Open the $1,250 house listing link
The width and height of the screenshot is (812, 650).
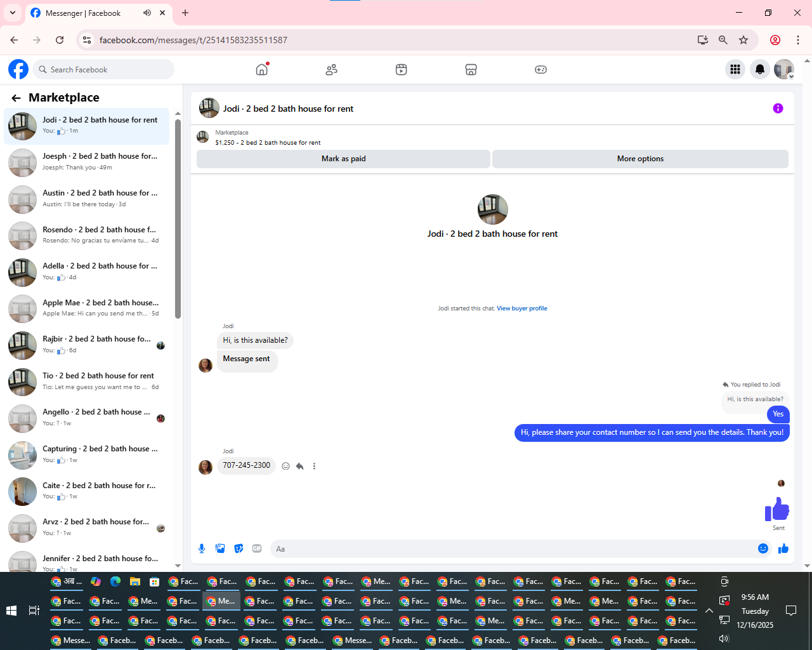(268, 143)
